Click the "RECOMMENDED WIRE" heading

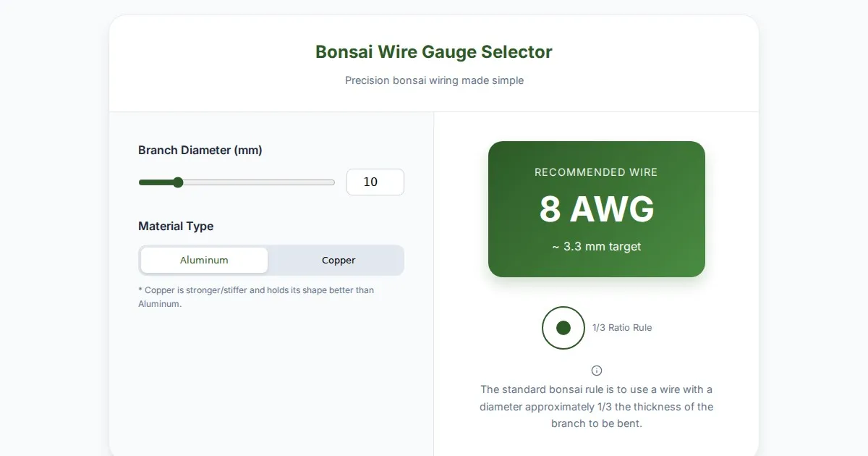click(x=597, y=172)
